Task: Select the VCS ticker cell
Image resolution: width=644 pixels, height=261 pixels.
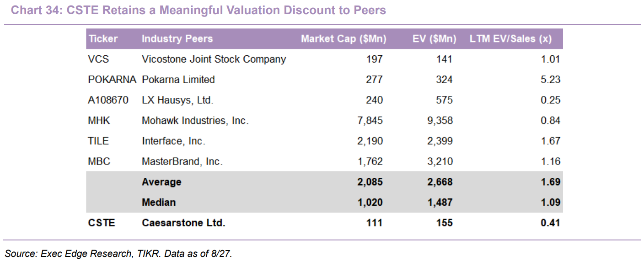Action: click(98, 59)
